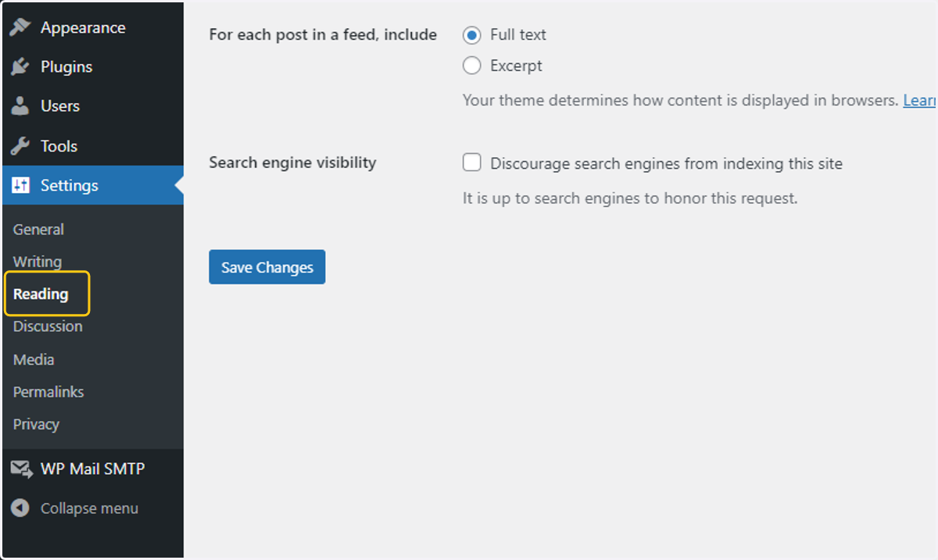Click 'Your theme determines how content' description
Image resolution: width=938 pixels, height=560 pixels.
pyautogui.click(x=680, y=101)
